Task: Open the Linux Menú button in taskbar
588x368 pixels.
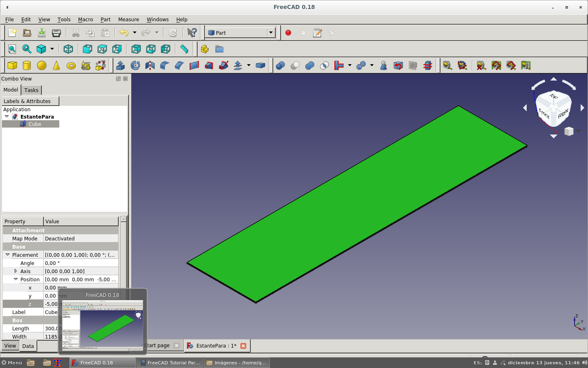Action: click(12, 363)
